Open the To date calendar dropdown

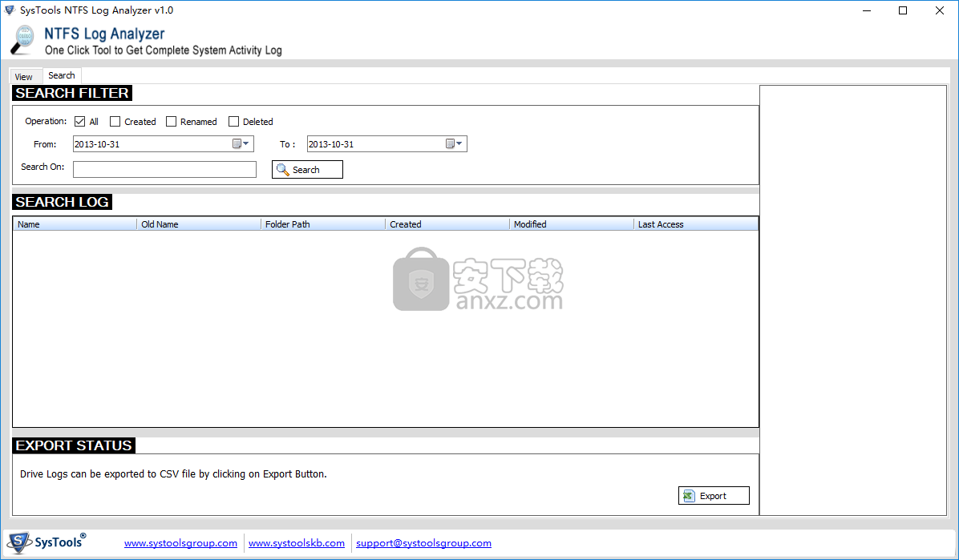pos(455,143)
